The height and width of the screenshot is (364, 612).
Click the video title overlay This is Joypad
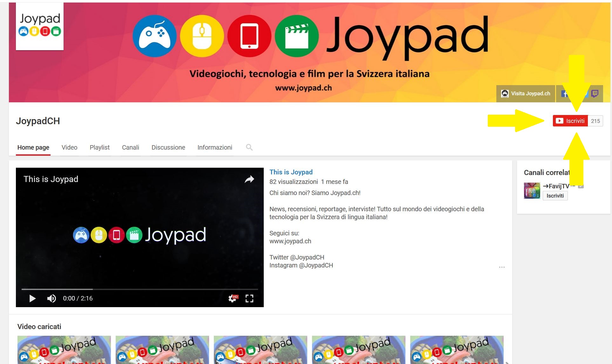51,179
